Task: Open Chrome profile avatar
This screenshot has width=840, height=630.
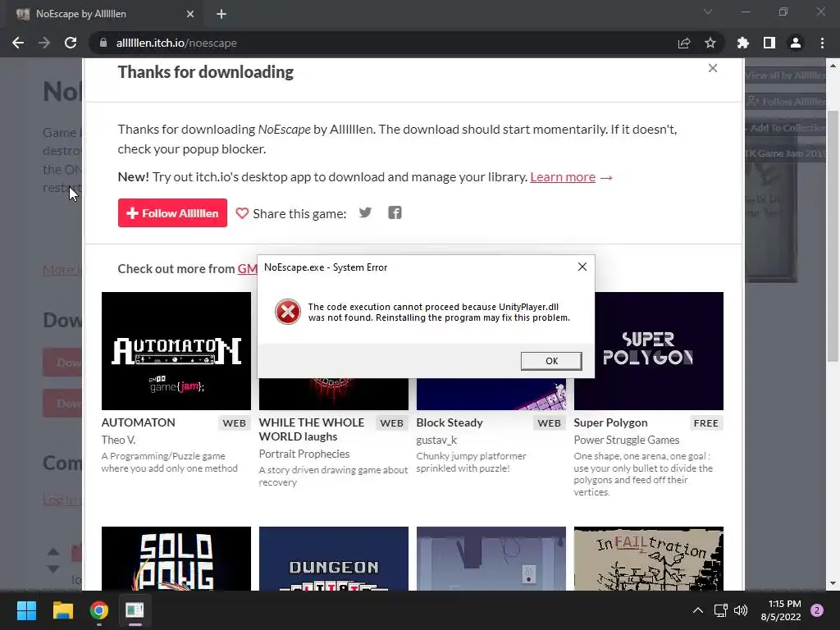Action: tap(796, 43)
